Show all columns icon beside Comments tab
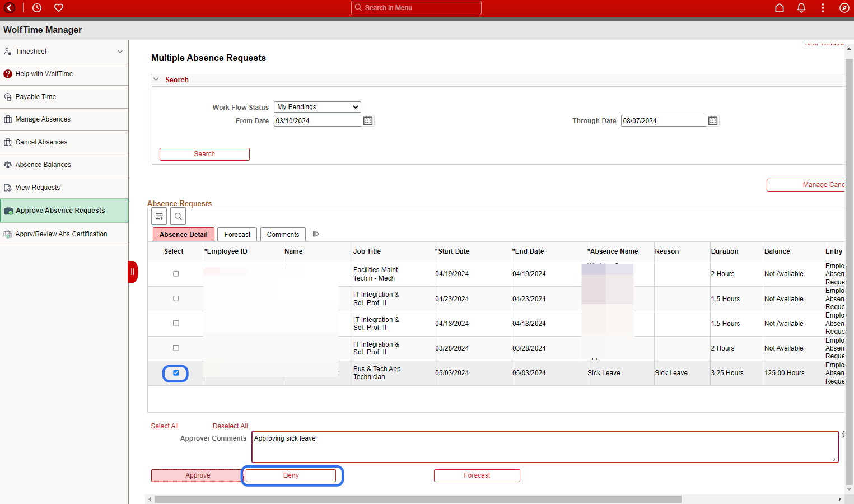Viewport: 854px width, 504px height. click(316, 234)
